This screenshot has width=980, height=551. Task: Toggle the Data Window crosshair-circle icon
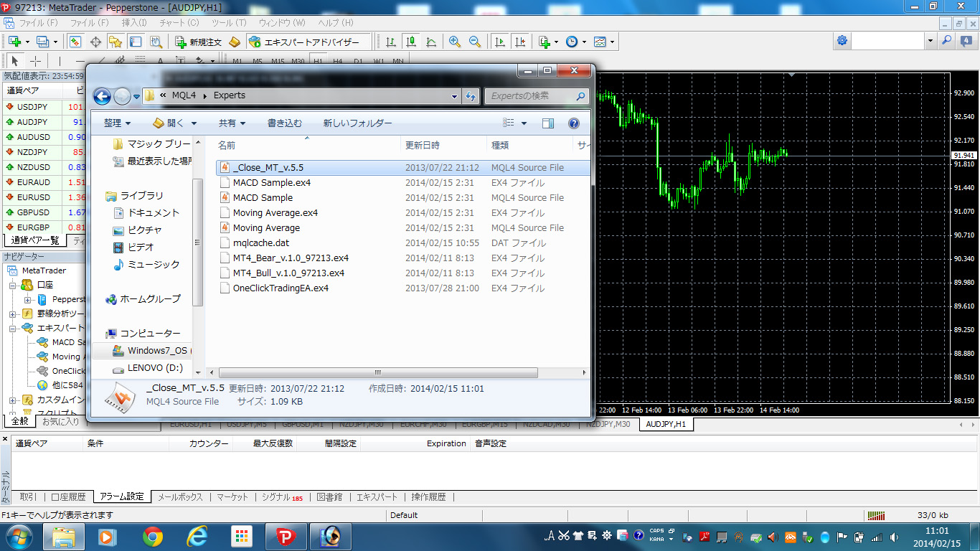point(95,42)
